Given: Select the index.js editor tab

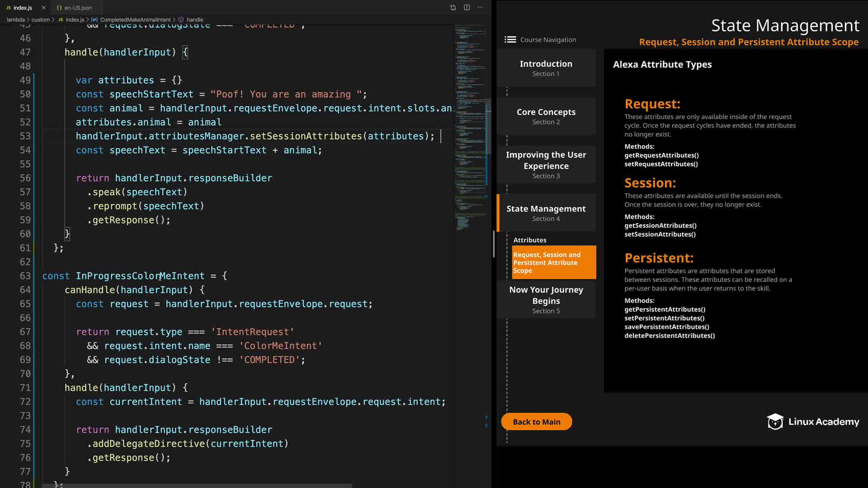Looking at the screenshot, I should 23,8.
